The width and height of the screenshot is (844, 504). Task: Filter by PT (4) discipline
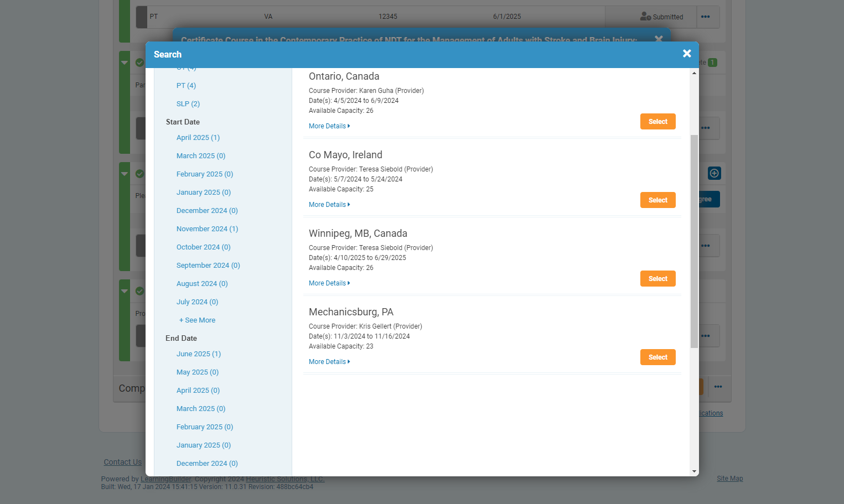tap(186, 86)
